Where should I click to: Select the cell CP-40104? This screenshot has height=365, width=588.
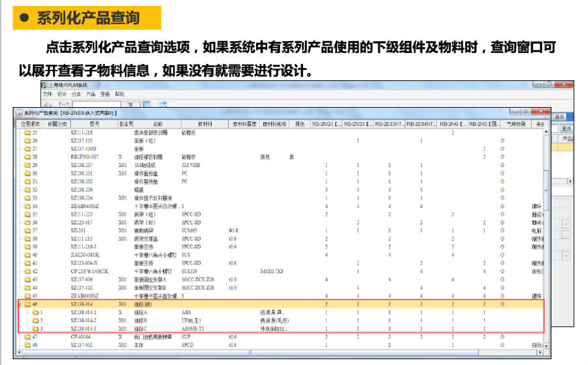tap(82, 337)
